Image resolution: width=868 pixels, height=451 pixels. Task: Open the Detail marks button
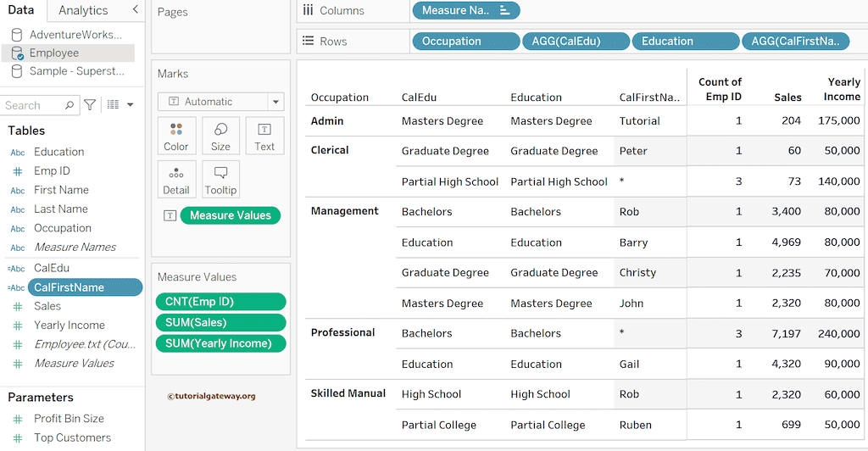[x=176, y=180]
